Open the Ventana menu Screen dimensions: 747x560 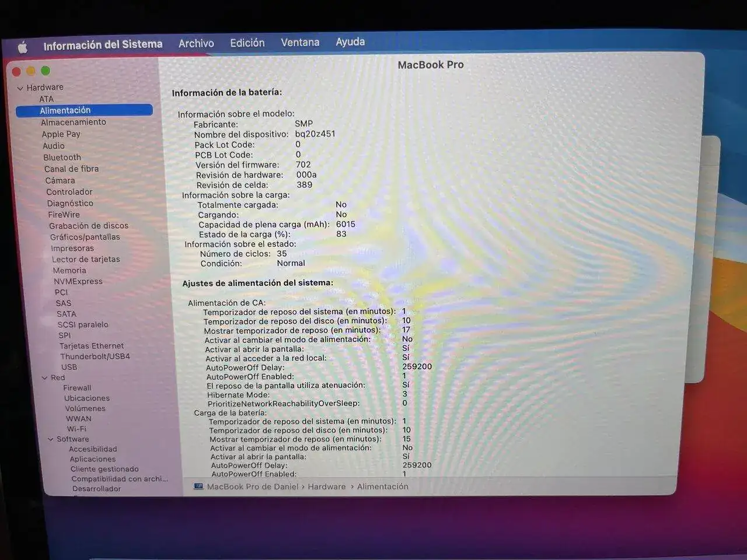coord(300,43)
